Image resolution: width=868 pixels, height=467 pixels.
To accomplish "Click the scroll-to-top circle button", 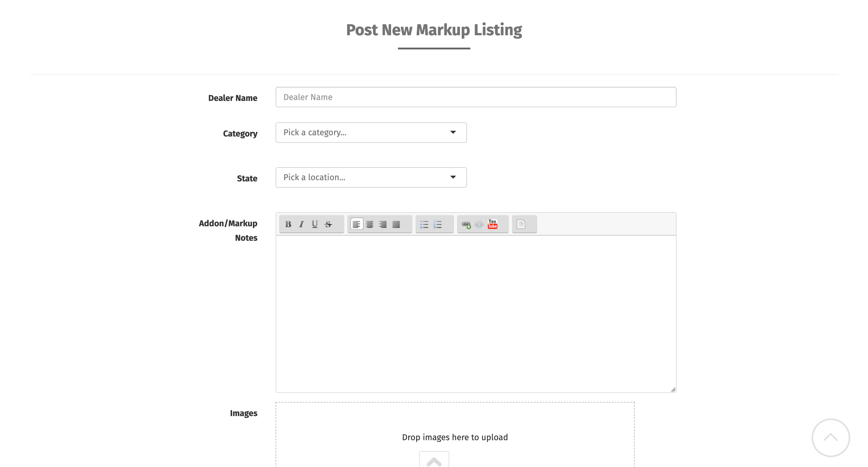I will (x=830, y=437).
